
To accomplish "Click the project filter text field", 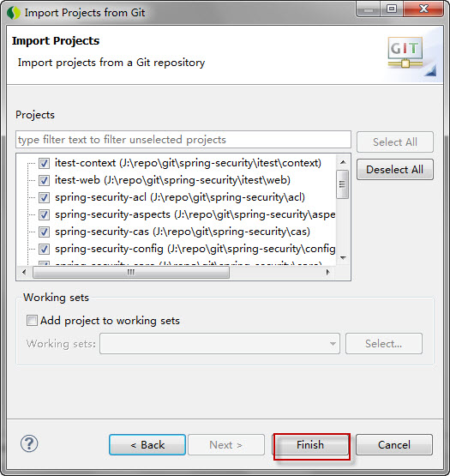I will tap(183, 140).
